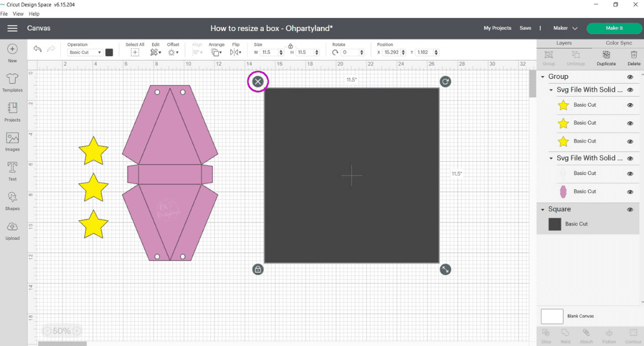This screenshot has height=346, width=644.
Task: Undo the last action
Action: pyautogui.click(x=38, y=50)
